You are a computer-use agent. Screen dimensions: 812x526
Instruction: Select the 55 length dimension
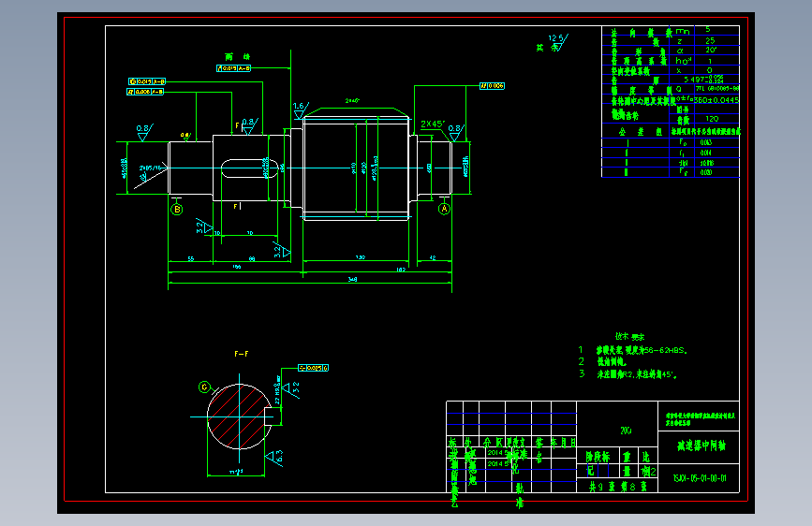[190, 258]
